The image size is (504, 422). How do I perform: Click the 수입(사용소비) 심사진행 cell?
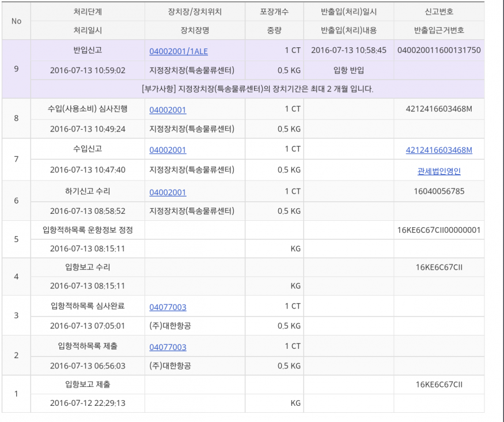(88, 109)
